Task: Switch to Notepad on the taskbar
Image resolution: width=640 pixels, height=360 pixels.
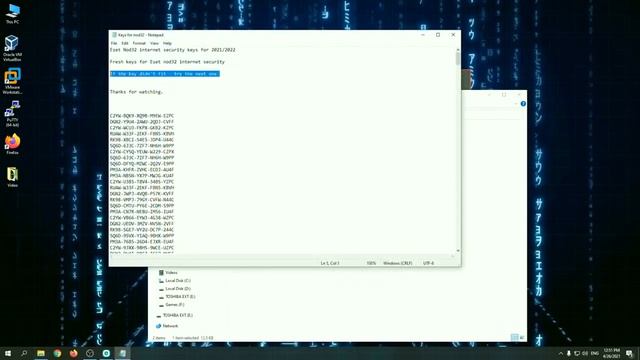Action: (x=122, y=353)
